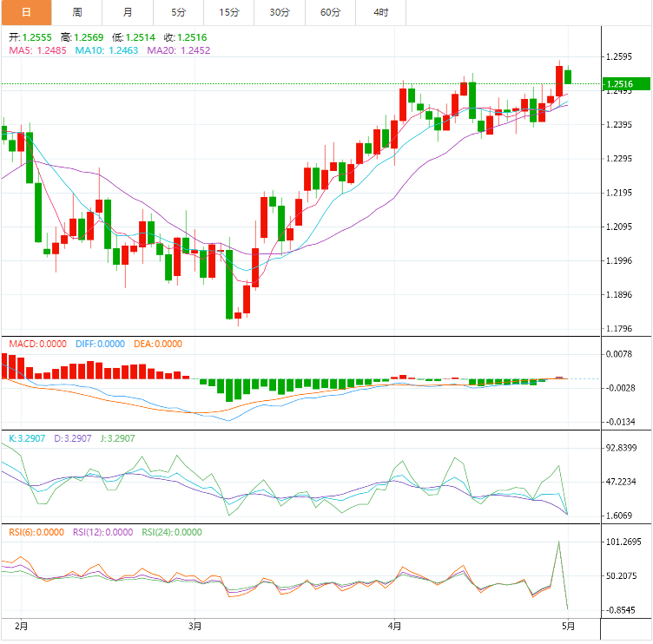
Task: Click the RSI(6) indicator label
Action: click(36, 533)
